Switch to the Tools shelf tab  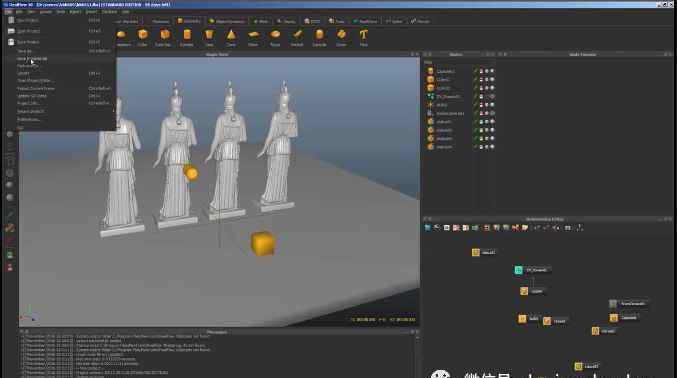(x=337, y=21)
